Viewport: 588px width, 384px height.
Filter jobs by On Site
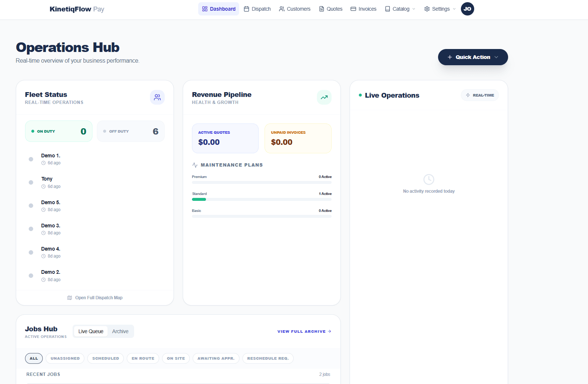176,358
